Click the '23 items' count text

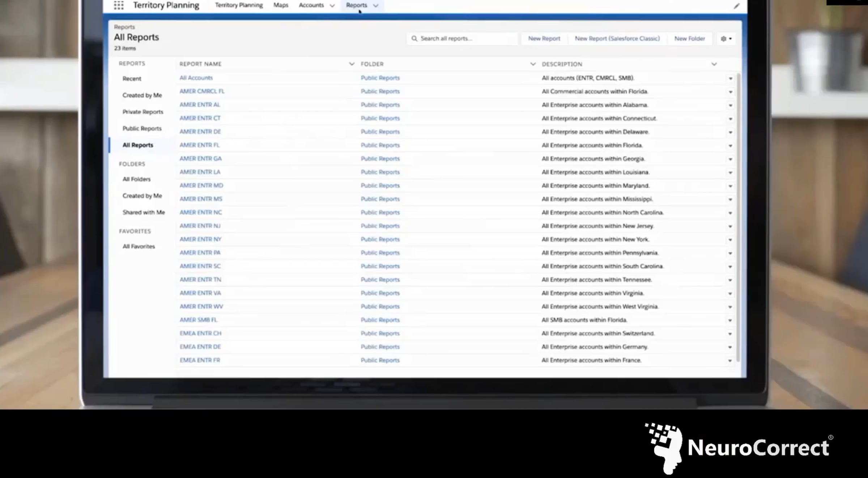125,48
